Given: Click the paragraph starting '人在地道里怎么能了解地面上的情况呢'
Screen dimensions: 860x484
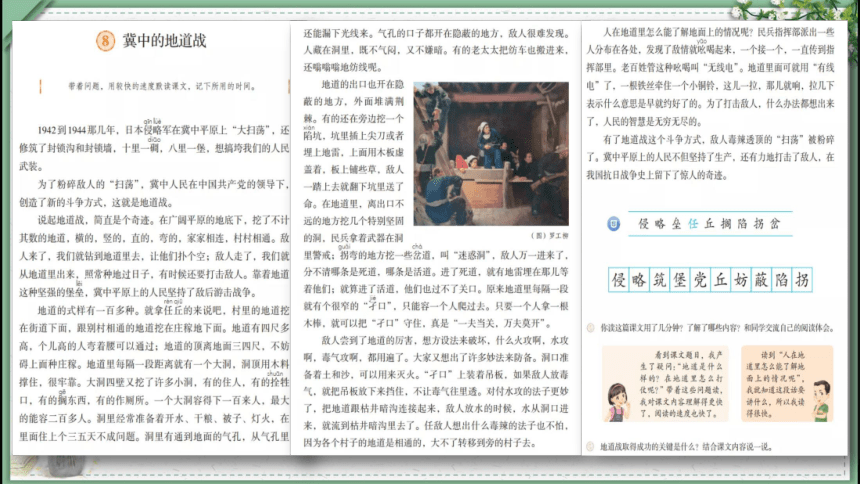Looking at the screenshot, I should 710,77.
